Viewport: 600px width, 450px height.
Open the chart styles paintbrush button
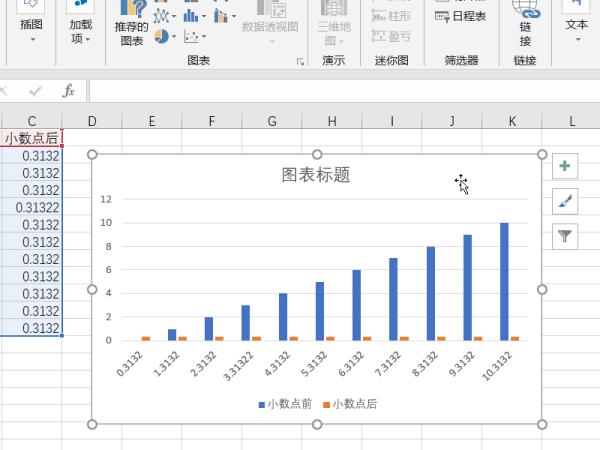tap(565, 201)
